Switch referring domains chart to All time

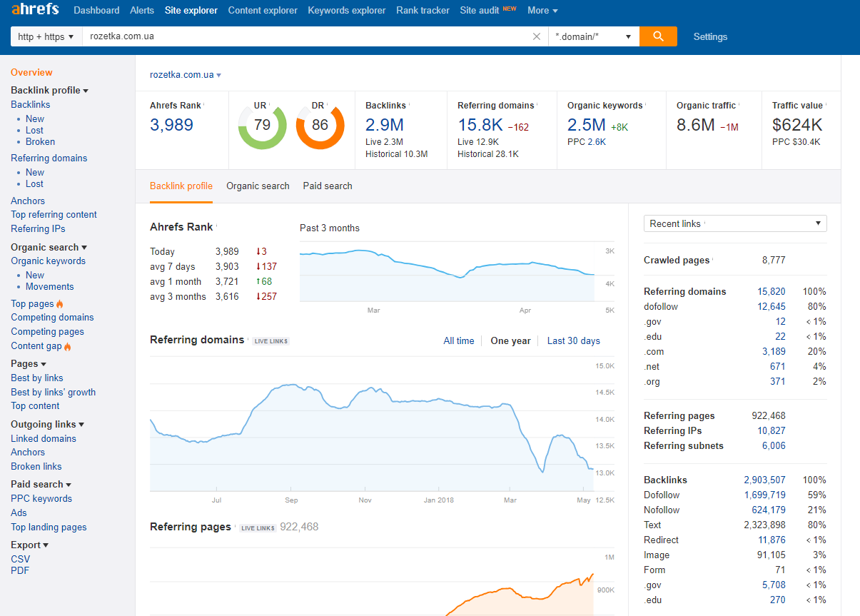tap(458, 340)
